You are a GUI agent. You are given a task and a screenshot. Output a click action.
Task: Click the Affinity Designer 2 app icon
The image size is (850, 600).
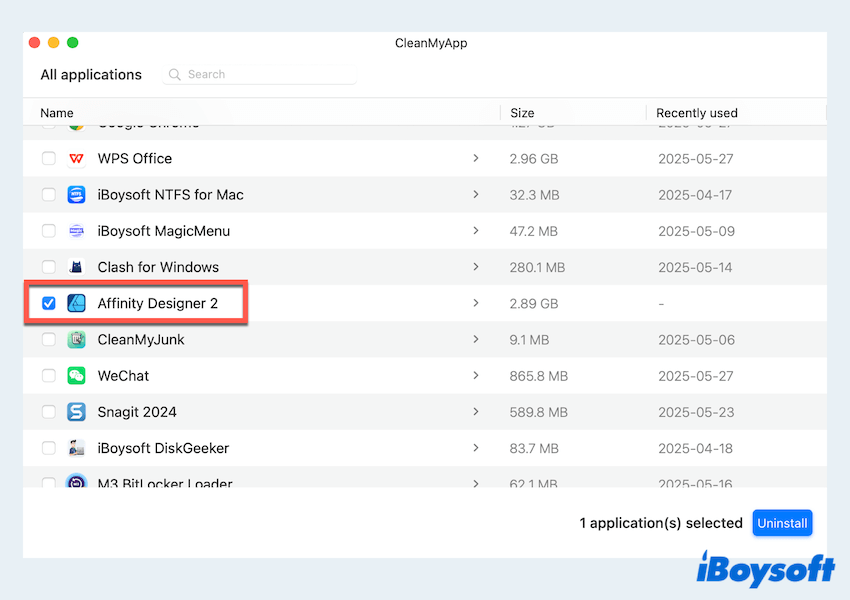tap(77, 303)
